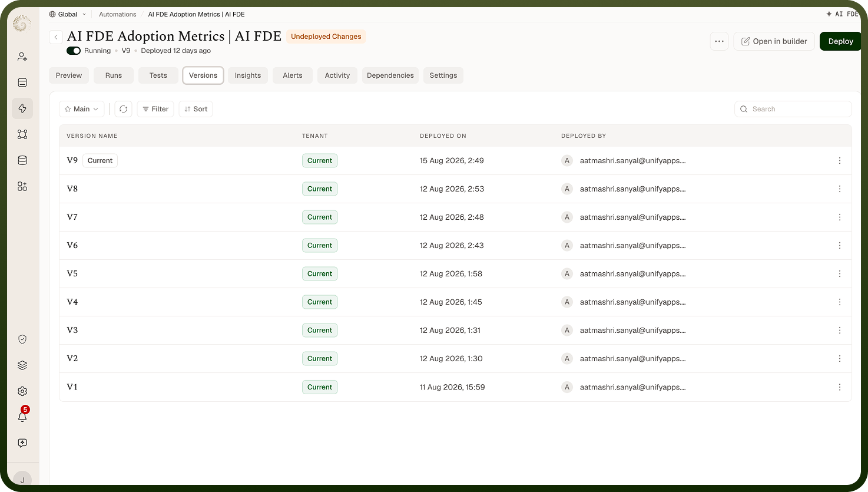Open the three-dot menu for V1 row
This screenshot has height=492, width=868.
[x=840, y=387]
